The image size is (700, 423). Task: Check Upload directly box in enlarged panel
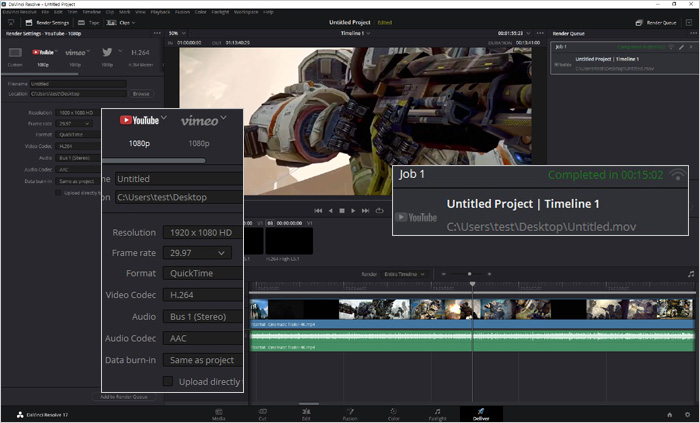pos(168,381)
